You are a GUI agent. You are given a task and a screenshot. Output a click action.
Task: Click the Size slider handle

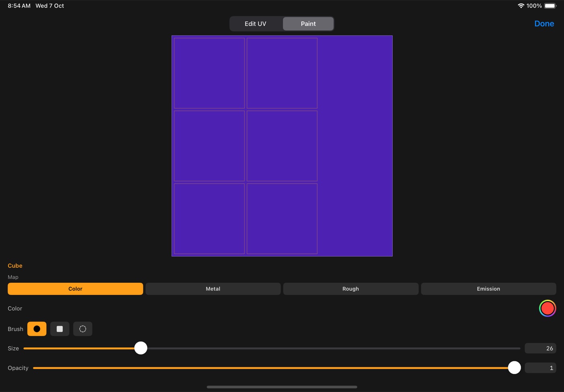point(141,348)
